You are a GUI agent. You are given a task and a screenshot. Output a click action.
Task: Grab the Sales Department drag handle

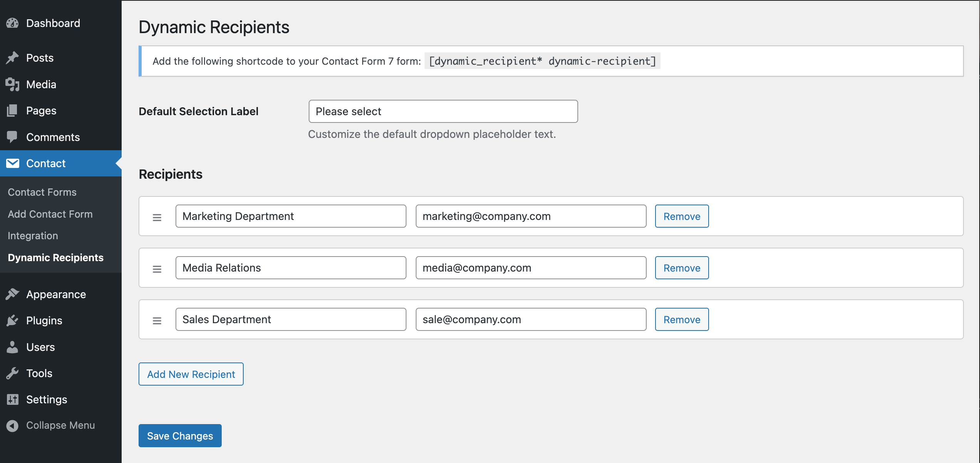pyautogui.click(x=157, y=320)
